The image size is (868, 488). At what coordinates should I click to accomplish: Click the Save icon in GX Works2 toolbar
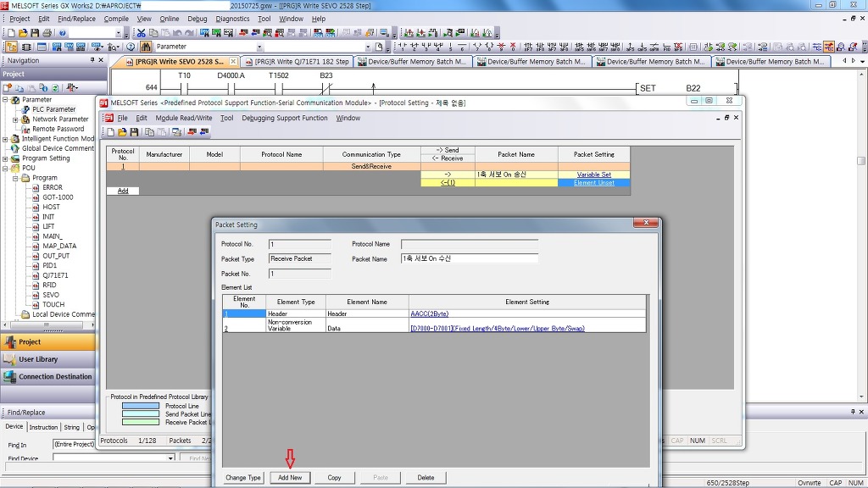click(x=35, y=33)
